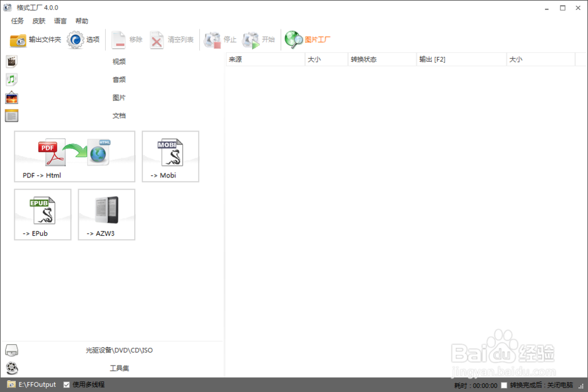Click the 音频 audio music note icon
Viewport: 588px width, 392px height.
click(x=12, y=79)
